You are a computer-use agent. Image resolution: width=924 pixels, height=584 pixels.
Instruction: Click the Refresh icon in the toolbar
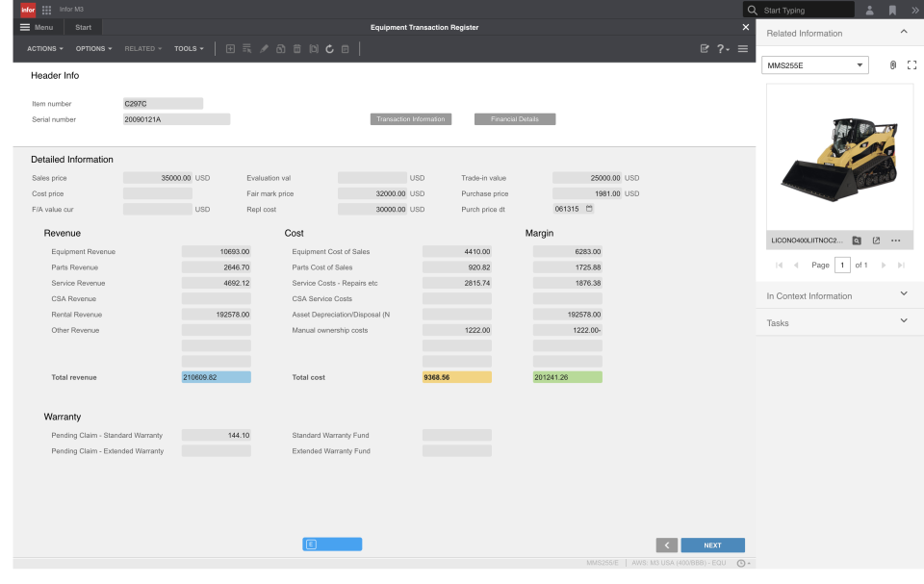329,48
